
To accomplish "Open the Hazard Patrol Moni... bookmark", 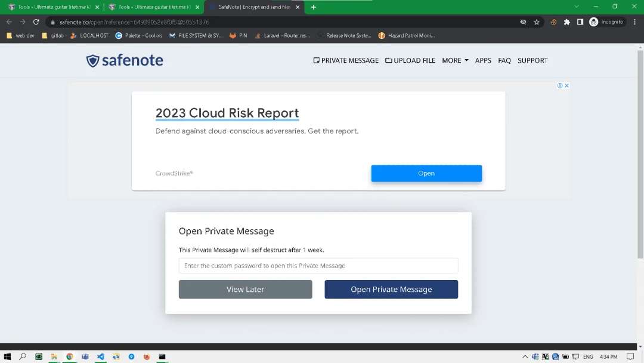I will pos(407,36).
